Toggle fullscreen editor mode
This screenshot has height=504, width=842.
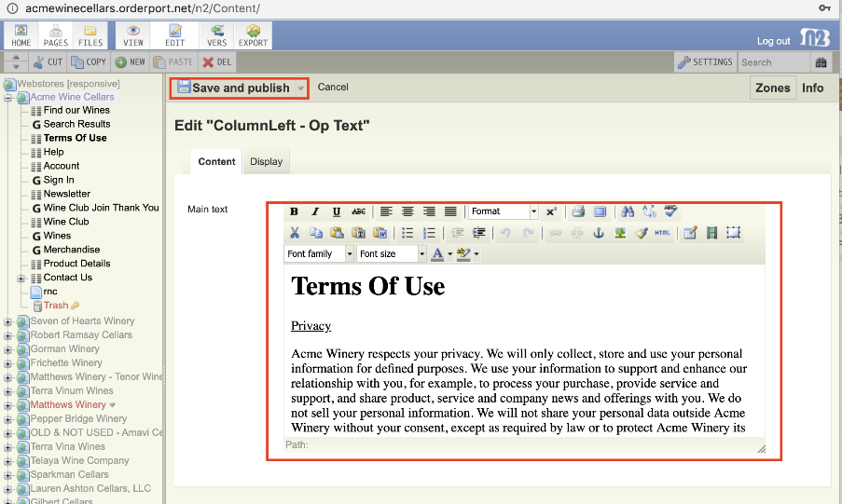click(600, 211)
